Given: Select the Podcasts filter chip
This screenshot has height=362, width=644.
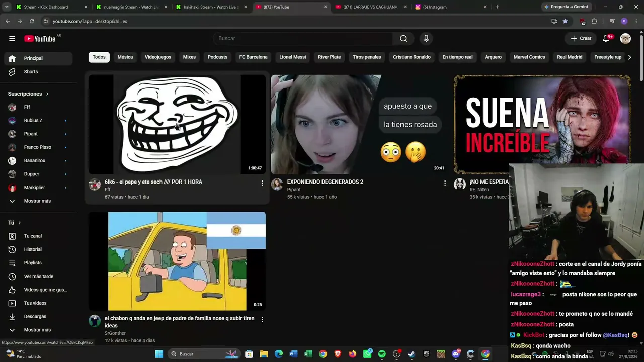Looking at the screenshot, I should (217, 57).
